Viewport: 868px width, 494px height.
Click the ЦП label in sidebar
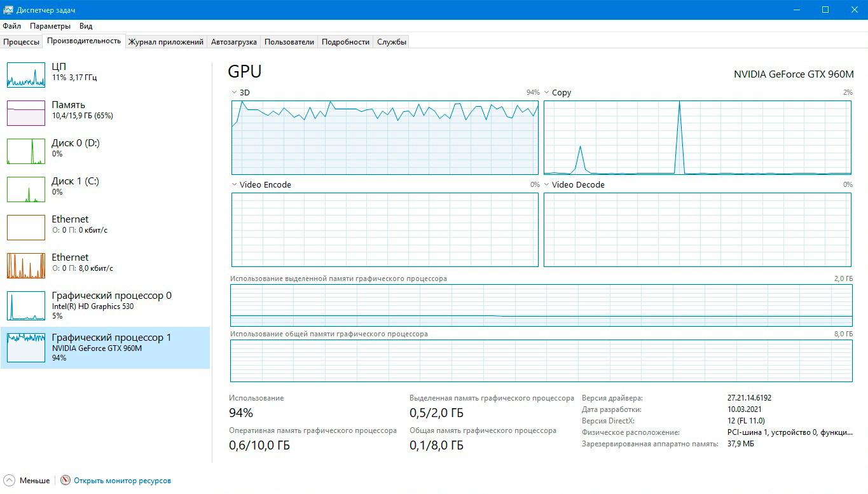pyautogui.click(x=59, y=67)
